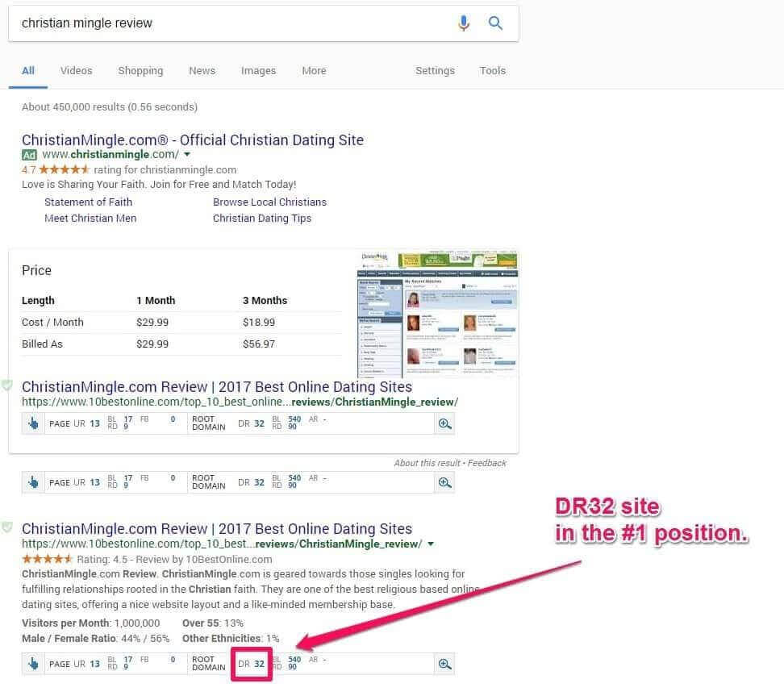Click the Feedback link under the snippet
Image resolution: width=784 pixels, height=696 pixels.
[x=487, y=463]
